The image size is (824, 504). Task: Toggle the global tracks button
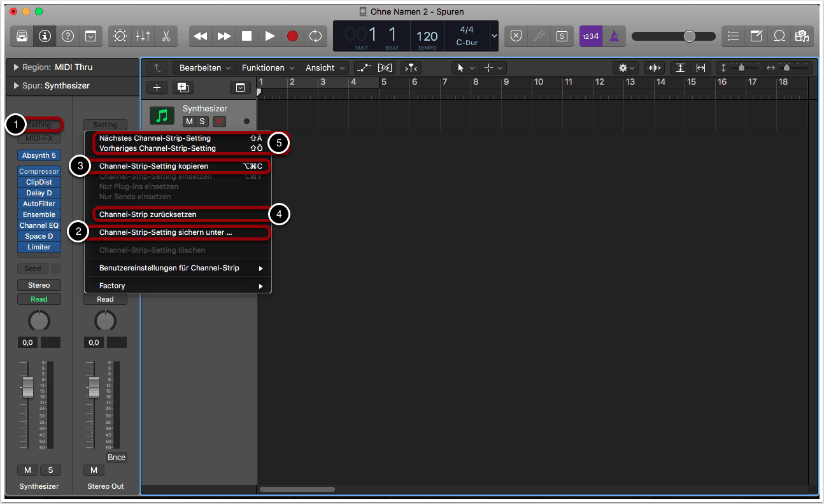tap(240, 88)
